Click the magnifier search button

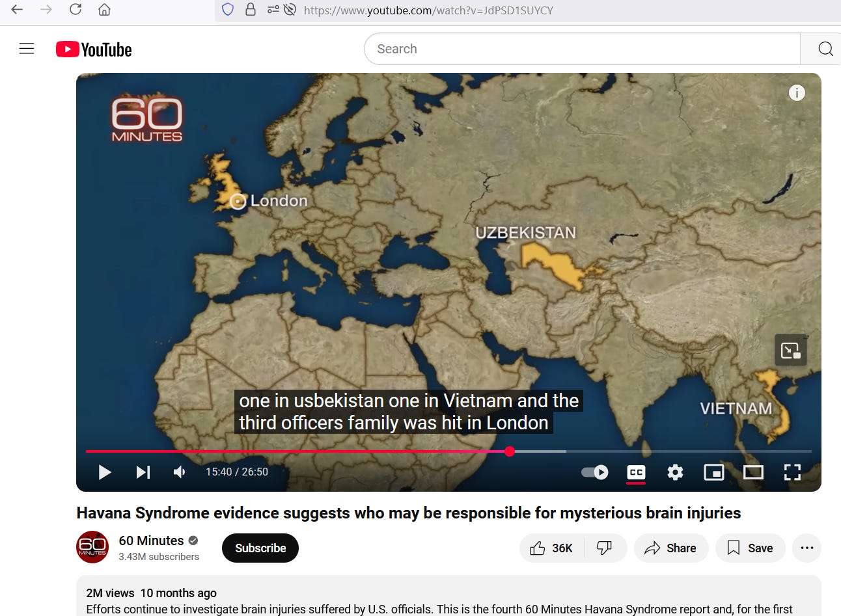[825, 49]
